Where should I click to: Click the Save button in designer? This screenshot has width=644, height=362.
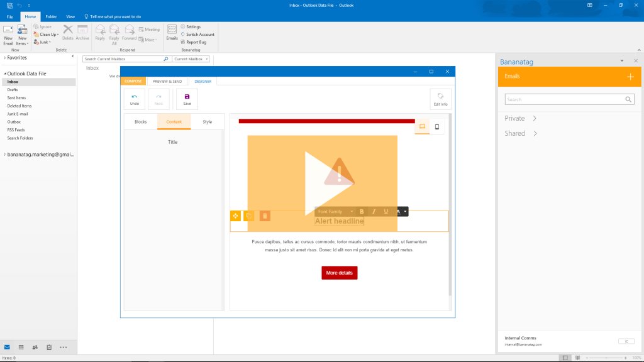[x=187, y=99]
